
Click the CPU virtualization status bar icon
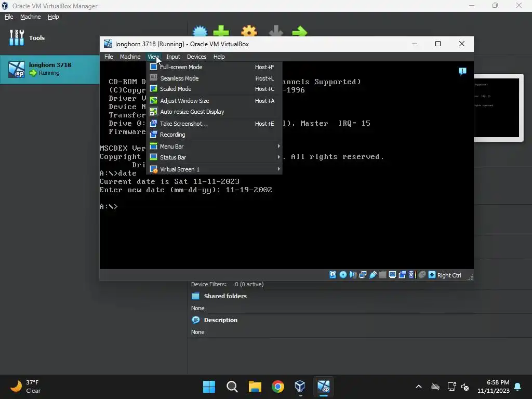coord(412,275)
